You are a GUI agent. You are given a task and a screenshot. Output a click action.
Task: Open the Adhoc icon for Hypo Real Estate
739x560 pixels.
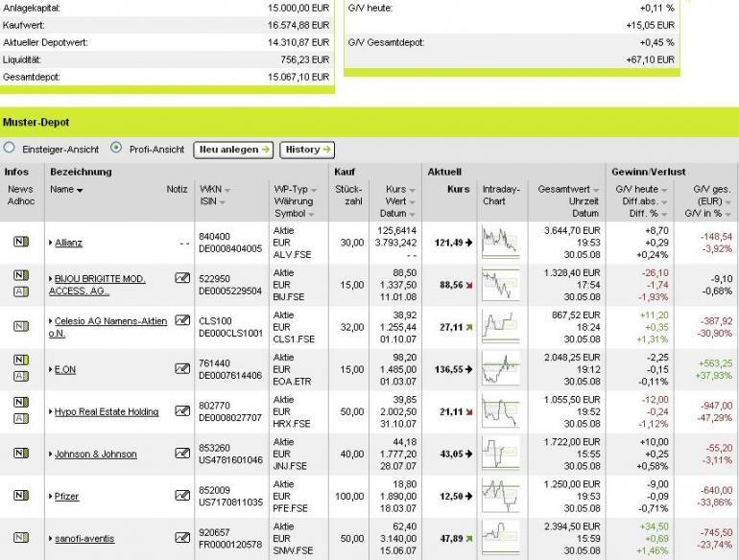[21, 419]
